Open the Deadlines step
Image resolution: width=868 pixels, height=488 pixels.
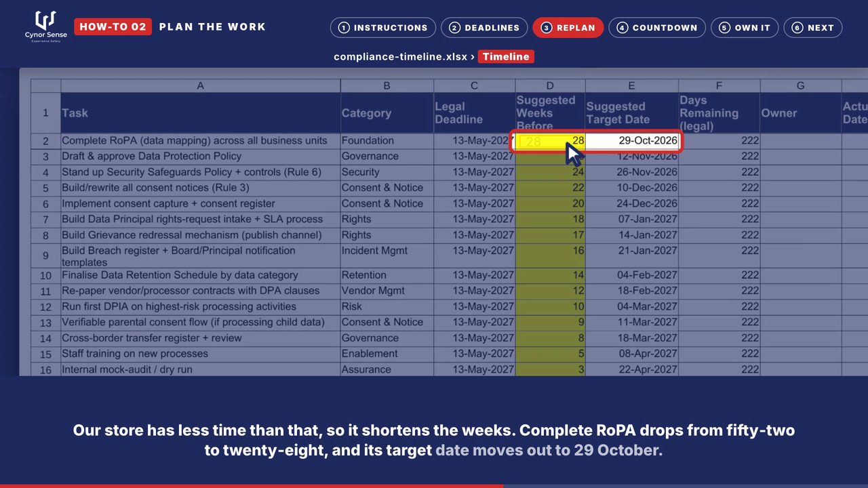[x=484, y=28]
